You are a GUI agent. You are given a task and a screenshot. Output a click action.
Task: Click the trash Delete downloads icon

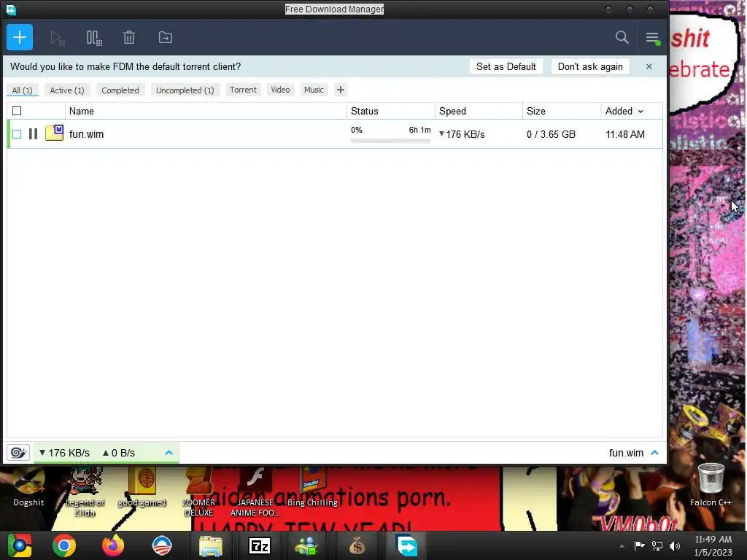(x=129, y=38)
